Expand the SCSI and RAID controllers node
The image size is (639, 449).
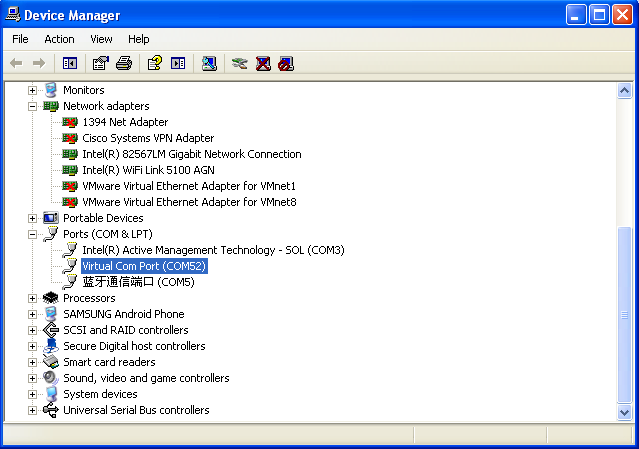[x=33, y=330]
